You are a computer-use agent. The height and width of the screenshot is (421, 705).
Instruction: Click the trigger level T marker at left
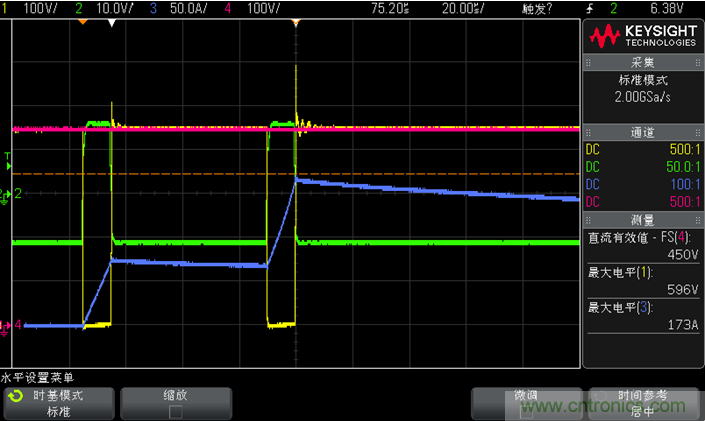(x=7, y=157)
